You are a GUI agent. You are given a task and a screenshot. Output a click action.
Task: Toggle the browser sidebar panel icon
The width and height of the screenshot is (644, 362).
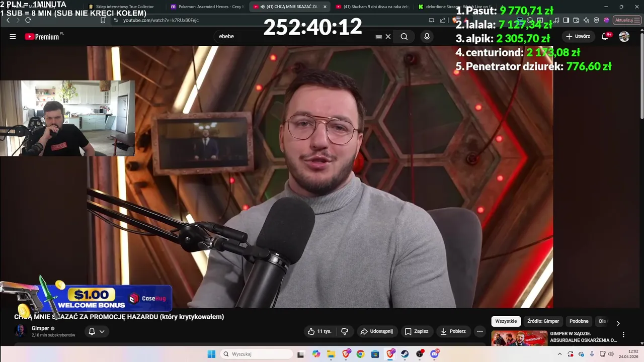[566, 20]
